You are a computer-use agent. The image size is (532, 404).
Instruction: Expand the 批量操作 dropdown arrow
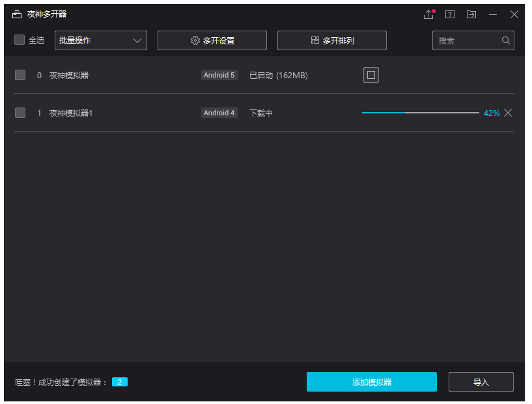[x=137, y=40]
